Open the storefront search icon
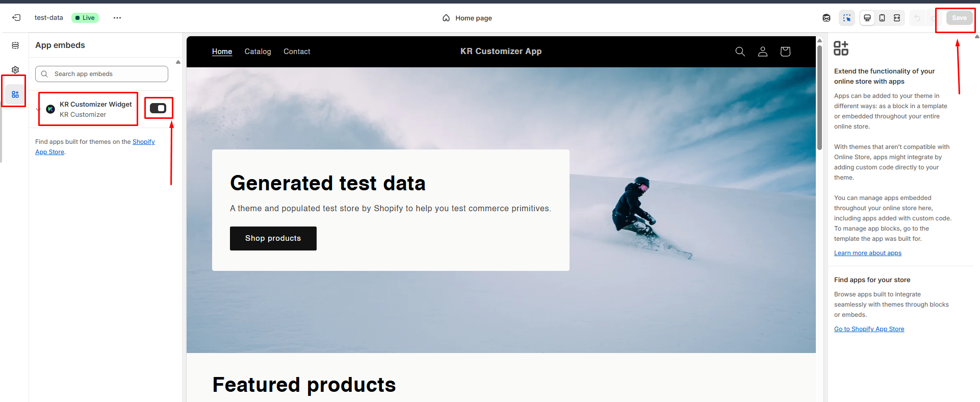The width and height of the screenshot is (980, 402). (740, 52)
